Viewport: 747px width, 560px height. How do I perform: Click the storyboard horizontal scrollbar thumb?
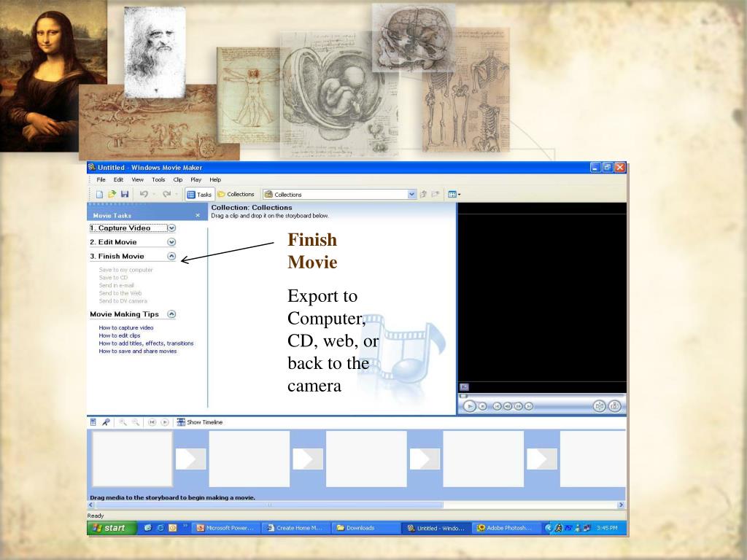click(x=269, y=505)
